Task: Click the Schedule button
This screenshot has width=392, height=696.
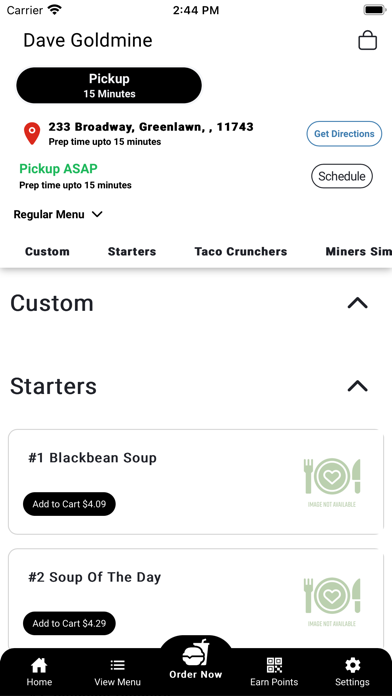Action: point(341,176)
